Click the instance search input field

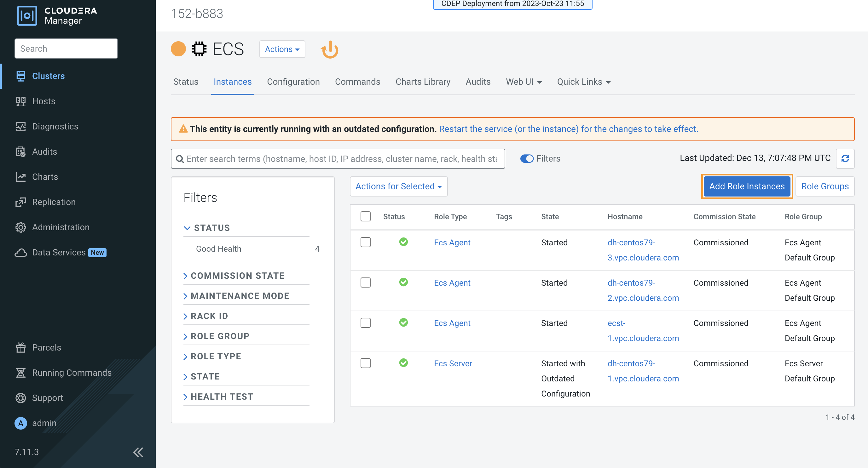coord(337,159)
